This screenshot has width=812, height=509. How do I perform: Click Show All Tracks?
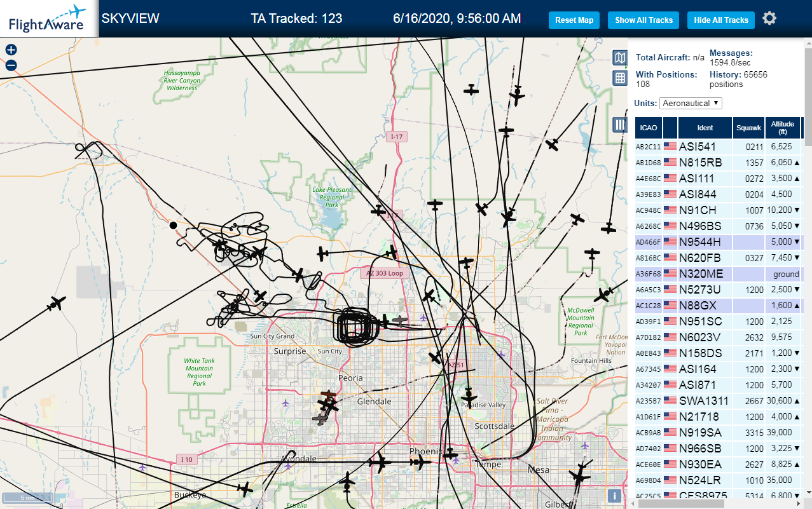coord(643,20)
